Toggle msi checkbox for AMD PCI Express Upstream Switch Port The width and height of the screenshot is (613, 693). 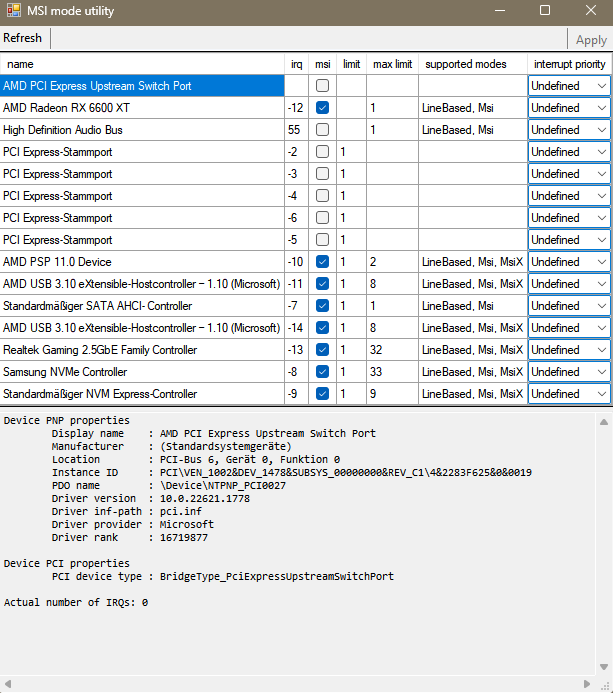[x=323, y=86]
